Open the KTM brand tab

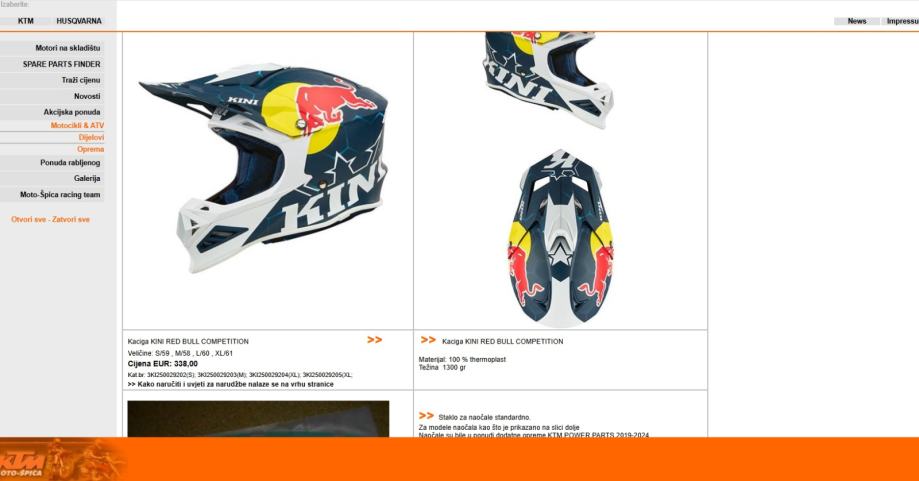click(25, 21)
